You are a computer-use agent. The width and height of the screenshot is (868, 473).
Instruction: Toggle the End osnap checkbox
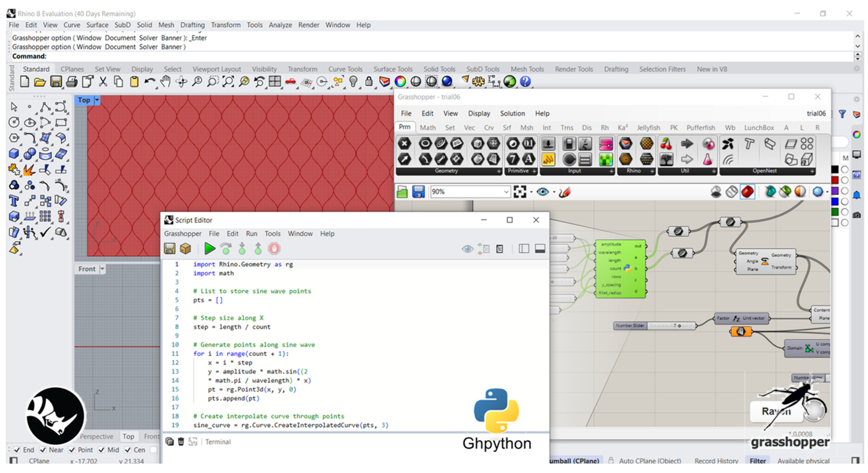click(x=17, y=450)
